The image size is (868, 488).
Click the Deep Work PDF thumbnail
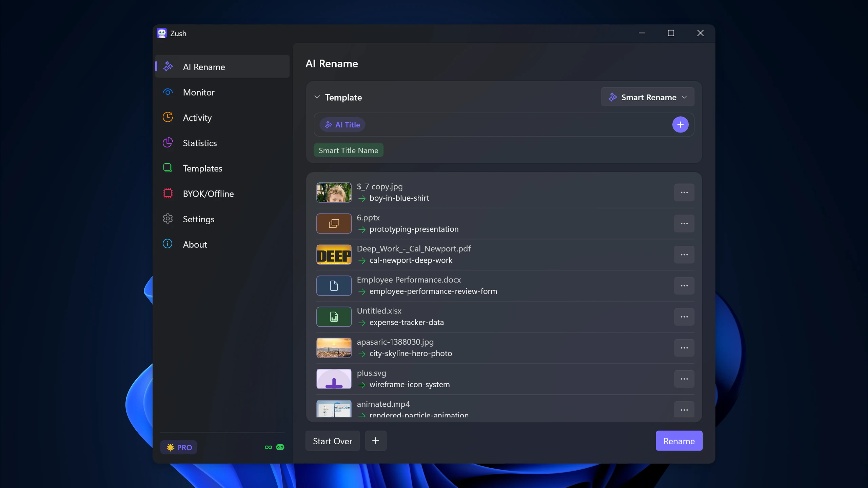(334, 255)
